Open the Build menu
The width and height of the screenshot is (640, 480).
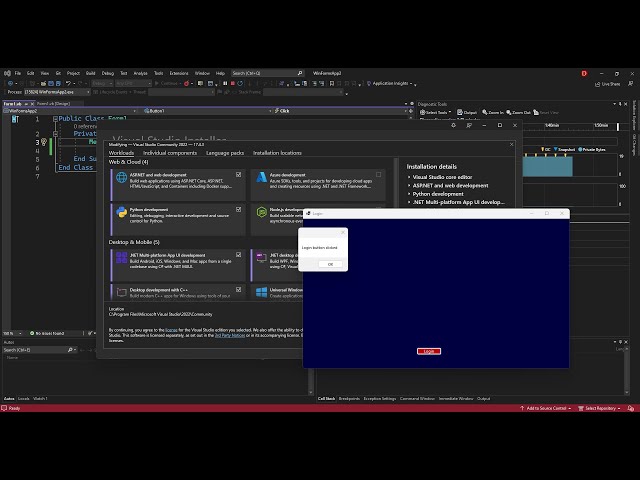coord(91,73)
